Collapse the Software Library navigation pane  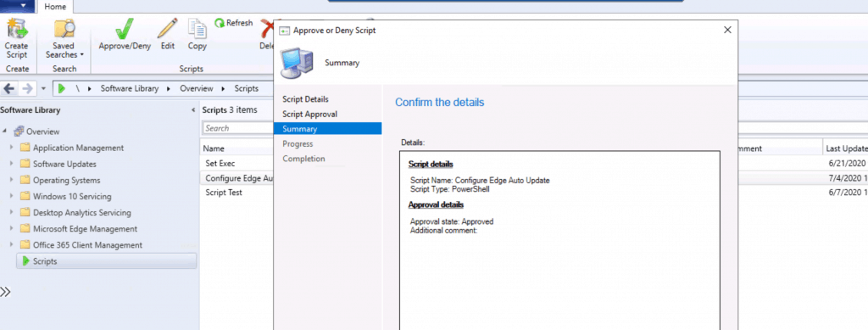[x=193, y=110]
